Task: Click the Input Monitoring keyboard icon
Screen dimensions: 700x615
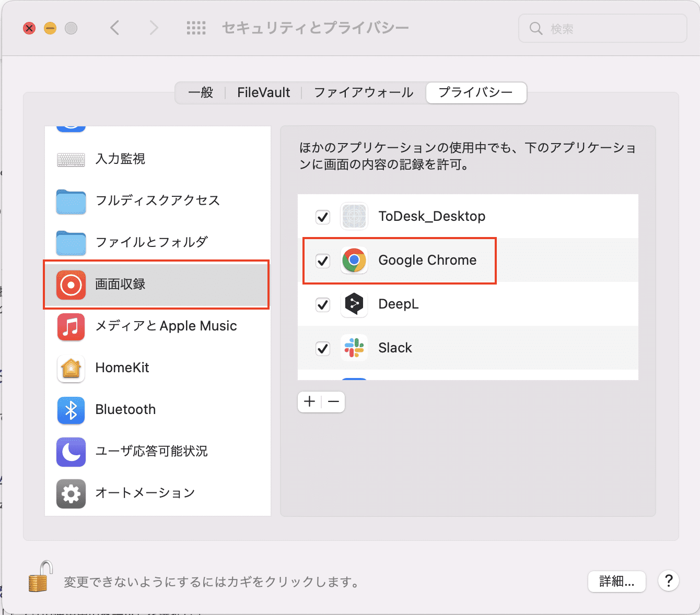Action: (71, 159)
